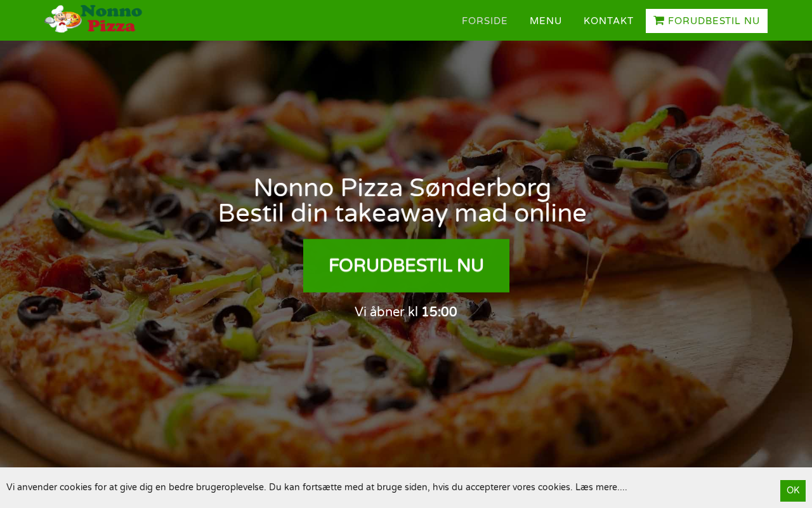Viewport: 812px width, 508px height.
Task: Click the large green FORUDBESTIL NU button
Action: [406, 265]
